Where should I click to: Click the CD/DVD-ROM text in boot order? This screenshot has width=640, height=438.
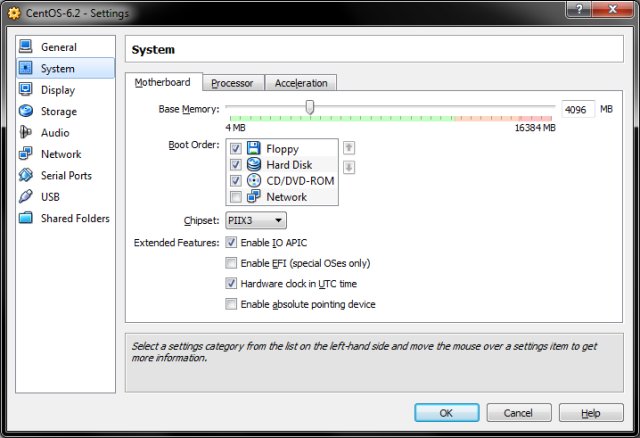pos(300,180)
